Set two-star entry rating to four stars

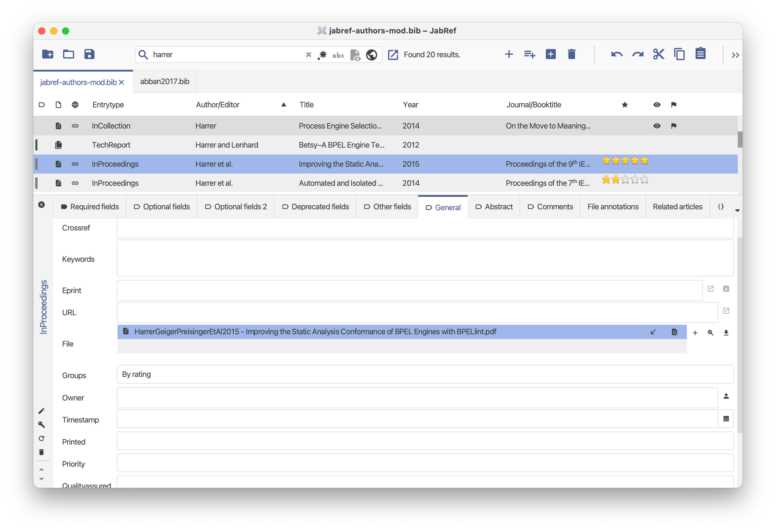[635, 180]
